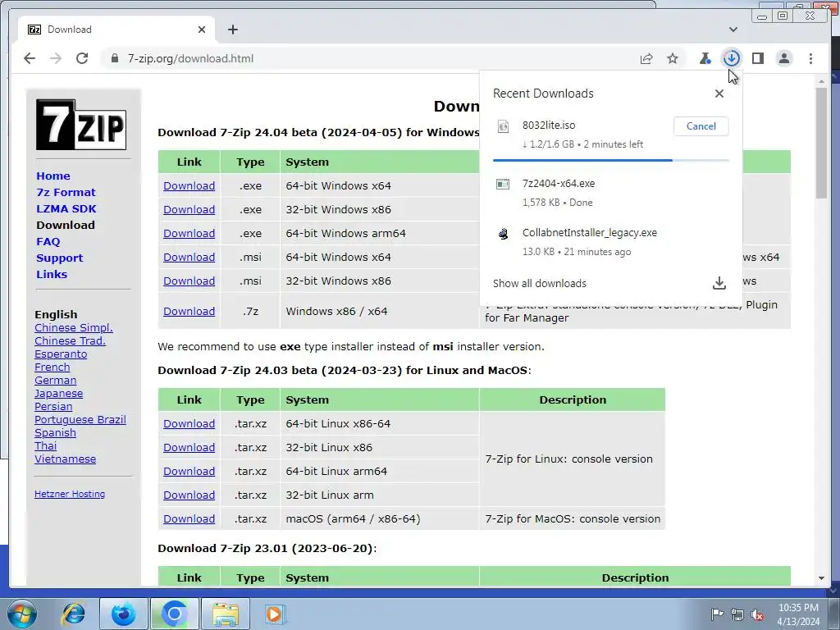
Task: Switch language to Thai
Action: 46,445
